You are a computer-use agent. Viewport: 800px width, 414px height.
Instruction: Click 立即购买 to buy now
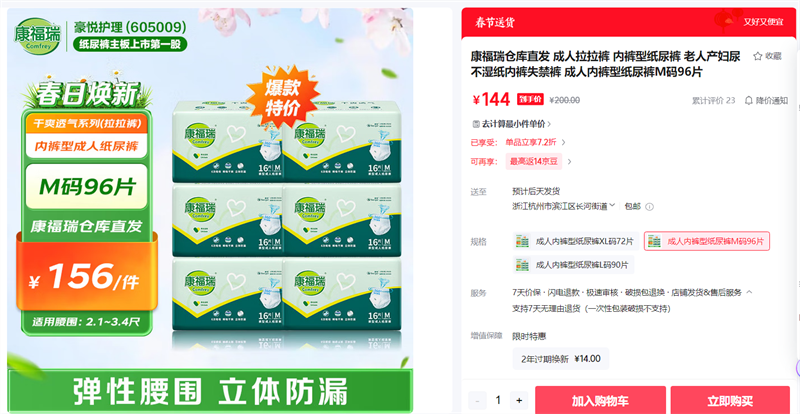pyautogui.click(x=730, y=400)
